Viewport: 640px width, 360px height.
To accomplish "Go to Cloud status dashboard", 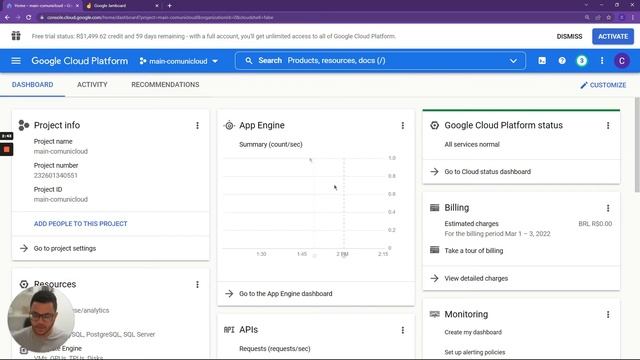I will pyautogui.click(x=487, y=171).
